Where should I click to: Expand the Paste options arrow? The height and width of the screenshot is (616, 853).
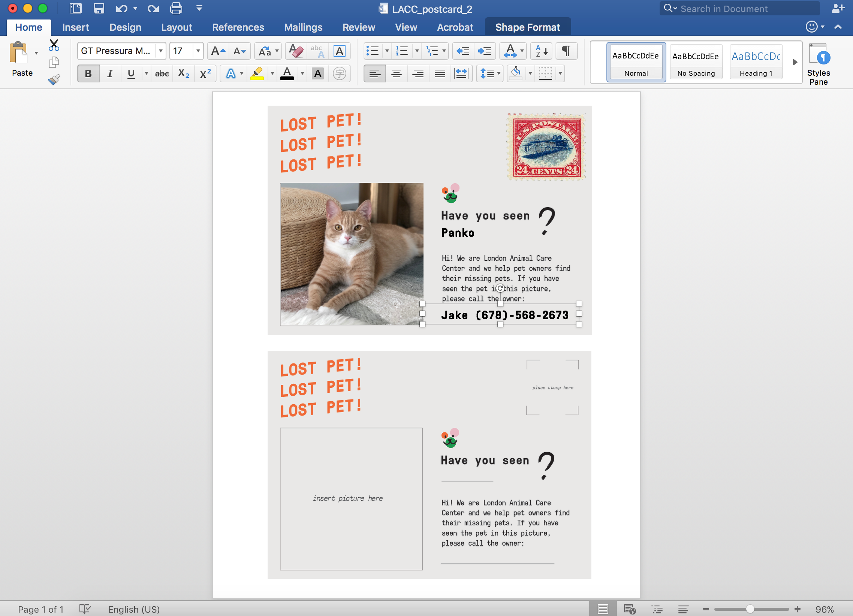coord(36,53)
